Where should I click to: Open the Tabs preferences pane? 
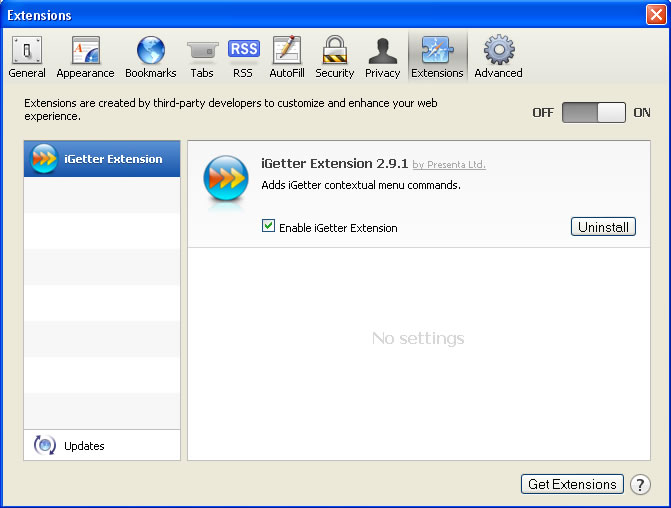click(x=202, y=57)
